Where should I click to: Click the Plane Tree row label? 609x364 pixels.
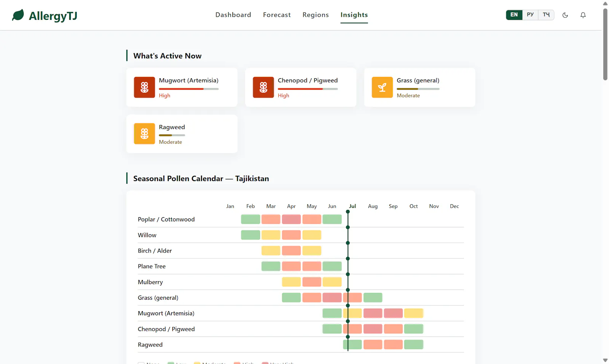151,266
